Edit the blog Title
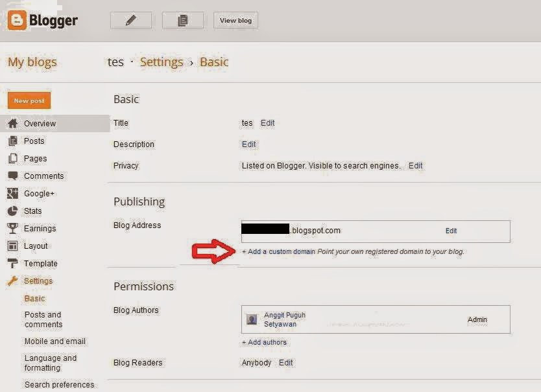The height and width of the screenshot is (392, 541). 267,123
